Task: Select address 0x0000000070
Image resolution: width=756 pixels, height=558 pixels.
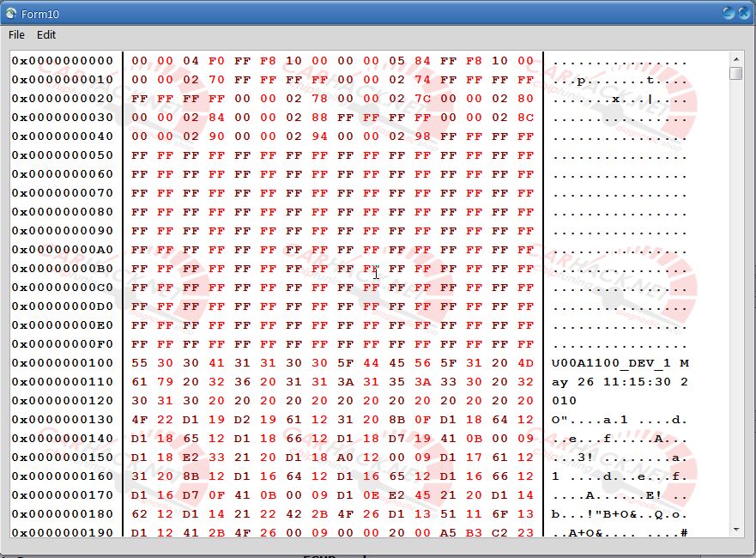Action: coord(63,193)
